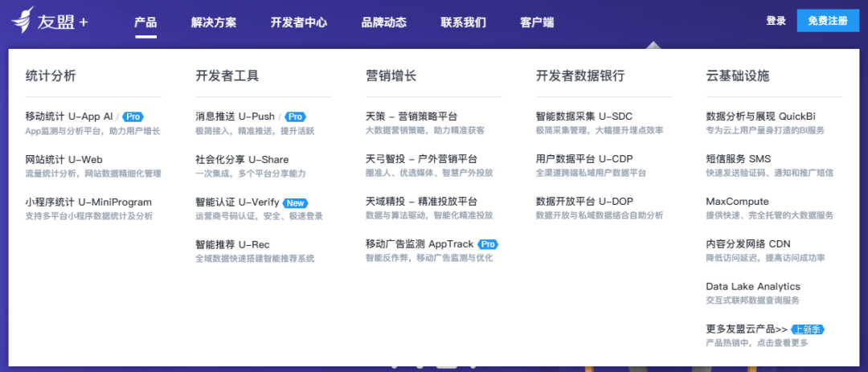Screen dimensions: 868x372
Task: Click the Pro badge beside AppTrack
Action: click(x=488, y=244)
